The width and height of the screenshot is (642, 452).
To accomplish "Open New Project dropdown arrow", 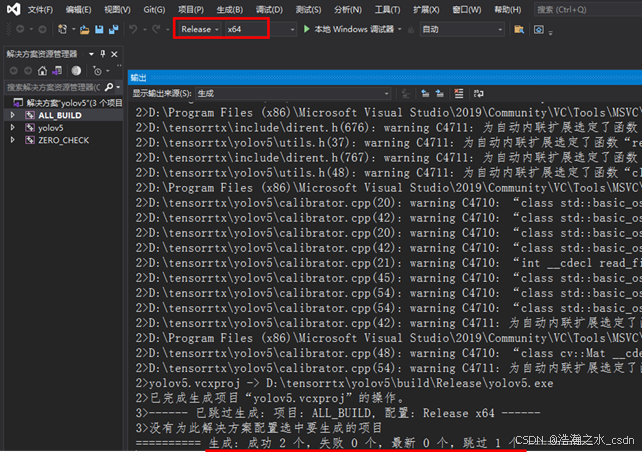I will 73,29.
